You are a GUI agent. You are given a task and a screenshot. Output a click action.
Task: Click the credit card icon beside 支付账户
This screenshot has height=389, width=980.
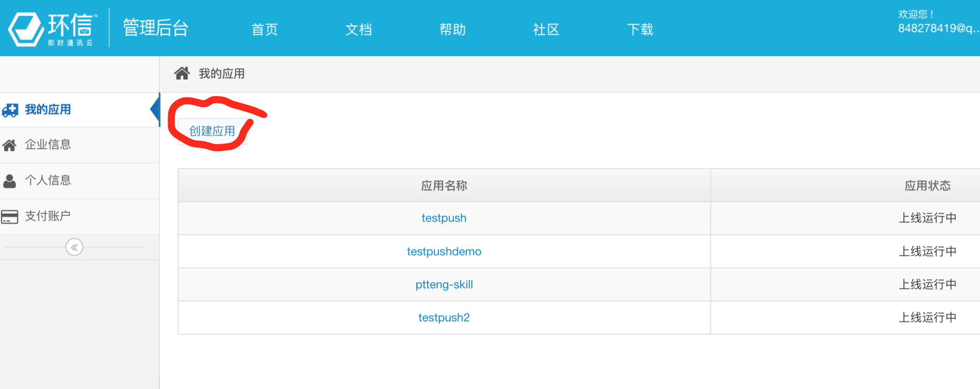10,217
